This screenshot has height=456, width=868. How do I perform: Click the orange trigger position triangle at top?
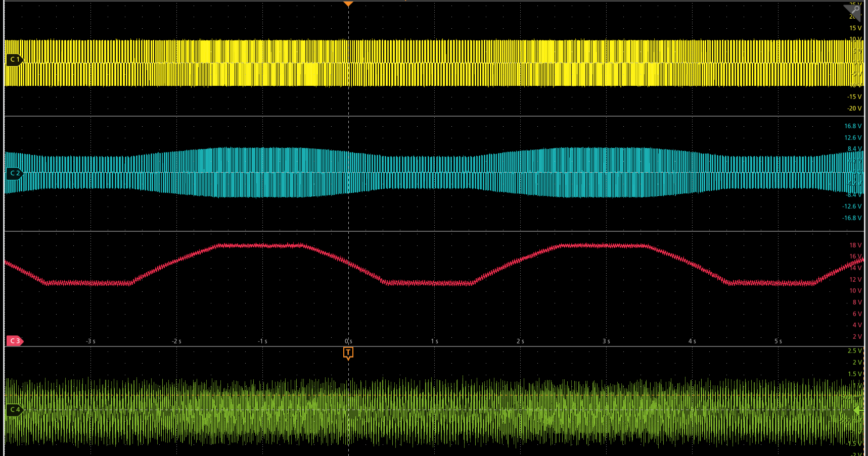coord(348,4)
